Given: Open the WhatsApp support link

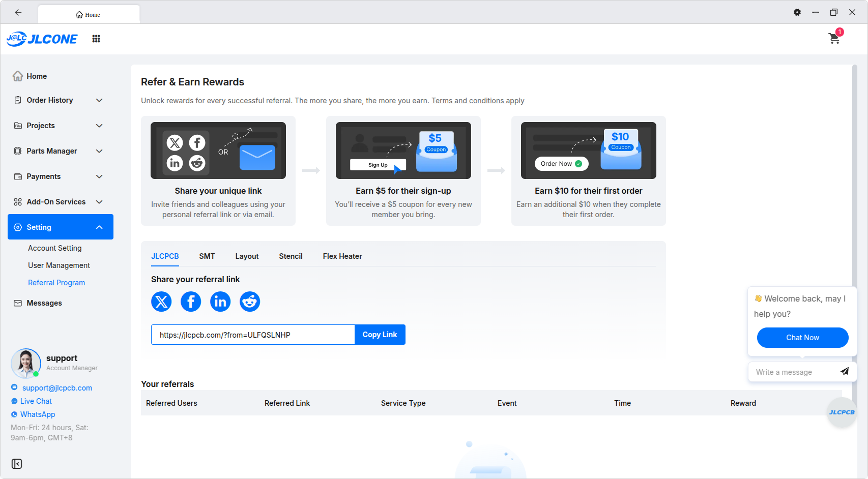Looking at the screenshot, I should pos(38,414).
